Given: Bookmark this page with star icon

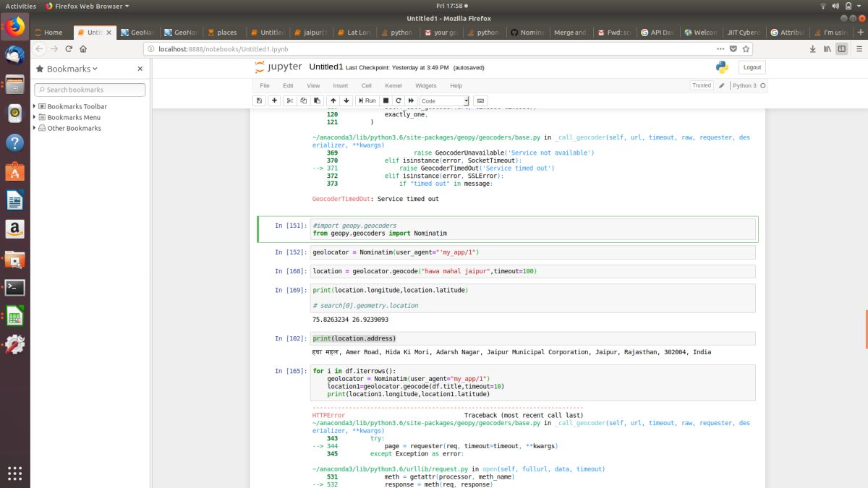Looking at the screenshot, I should coord(746,48).
